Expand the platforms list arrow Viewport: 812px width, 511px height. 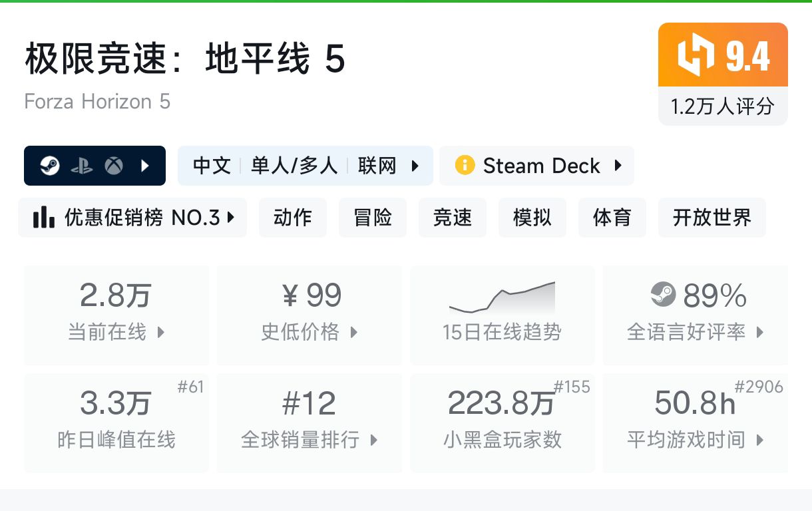145,166
